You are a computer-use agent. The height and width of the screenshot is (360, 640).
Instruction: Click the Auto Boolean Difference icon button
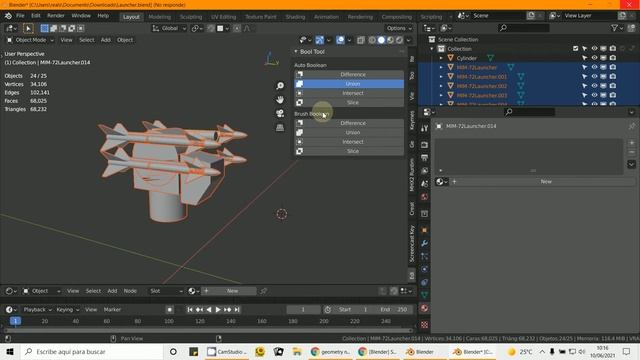300,74
